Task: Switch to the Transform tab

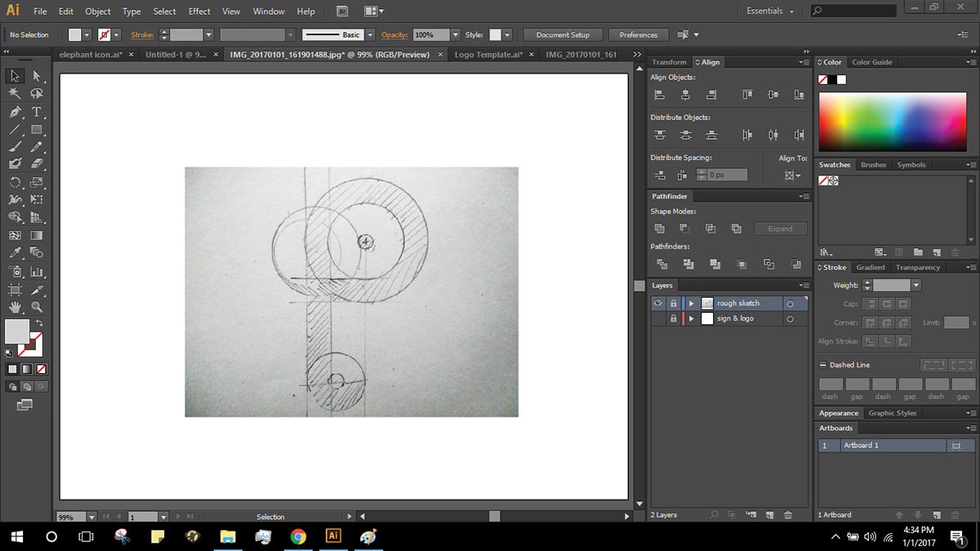Action: point(669,62)
